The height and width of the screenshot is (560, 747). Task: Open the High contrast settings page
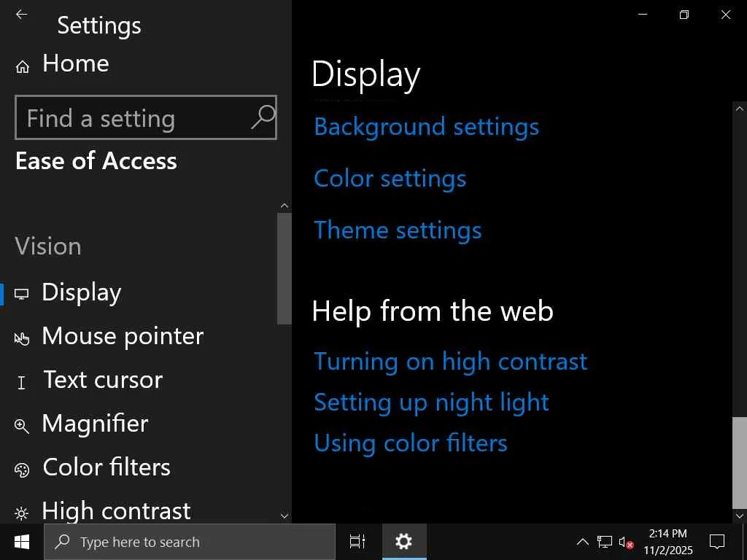(116, 511)
